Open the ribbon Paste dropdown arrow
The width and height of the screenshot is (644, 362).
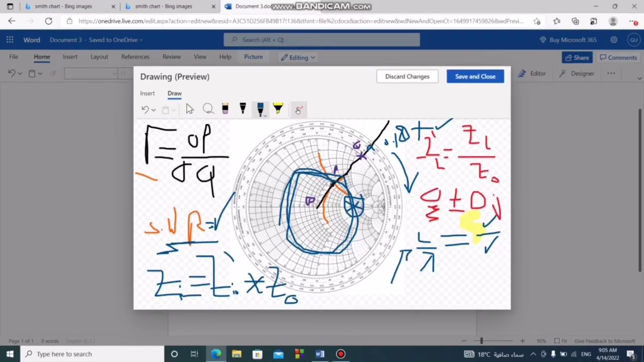[41, 73]
